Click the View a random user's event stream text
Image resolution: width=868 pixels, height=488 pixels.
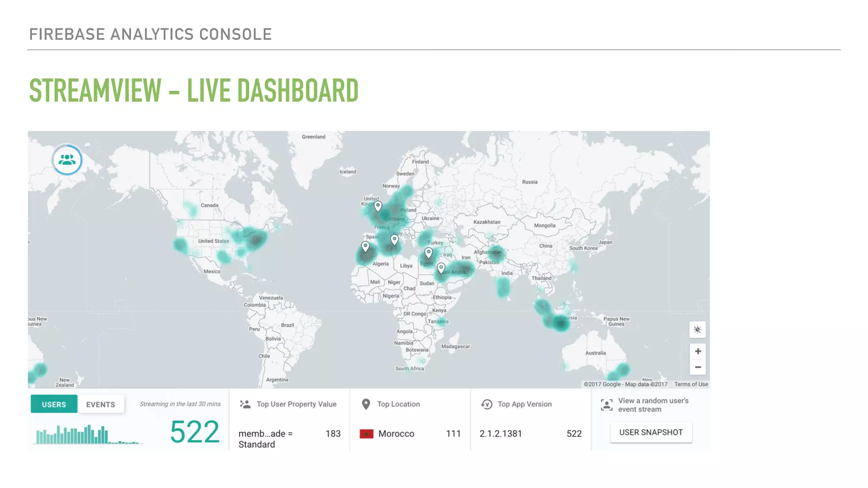click(x=653, y=405)
